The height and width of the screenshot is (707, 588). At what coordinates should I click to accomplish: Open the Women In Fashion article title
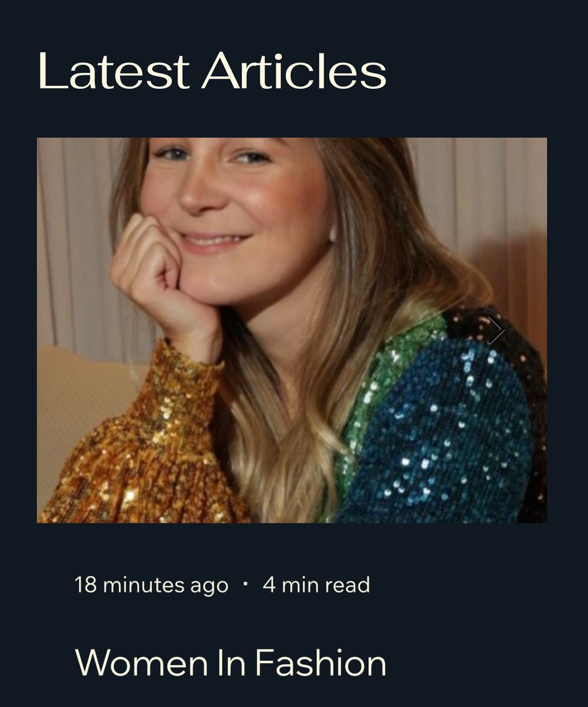230,663
